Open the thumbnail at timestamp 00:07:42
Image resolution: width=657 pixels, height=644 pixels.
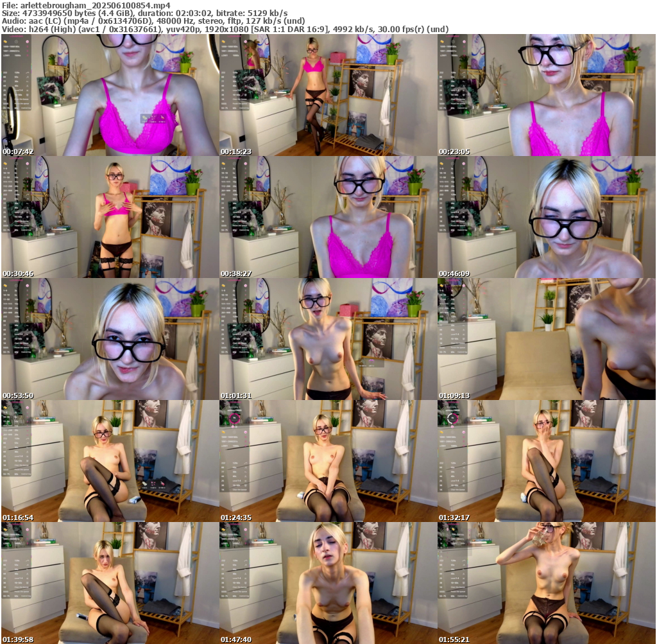point(110,95)
